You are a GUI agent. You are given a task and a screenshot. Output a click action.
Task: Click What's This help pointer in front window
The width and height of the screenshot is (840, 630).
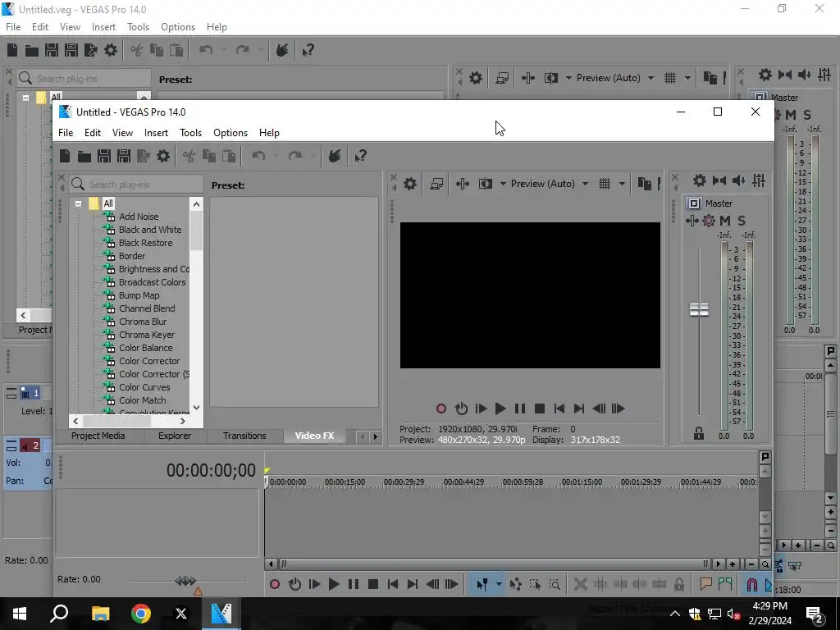tap(360, 156)
